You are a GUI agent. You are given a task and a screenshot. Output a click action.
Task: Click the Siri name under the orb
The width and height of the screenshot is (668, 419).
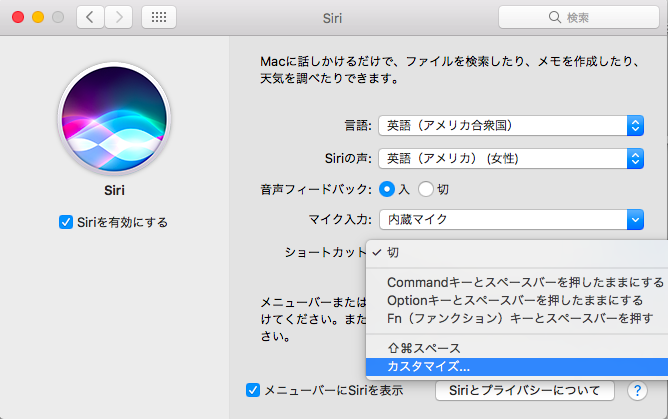pos(114,190)
